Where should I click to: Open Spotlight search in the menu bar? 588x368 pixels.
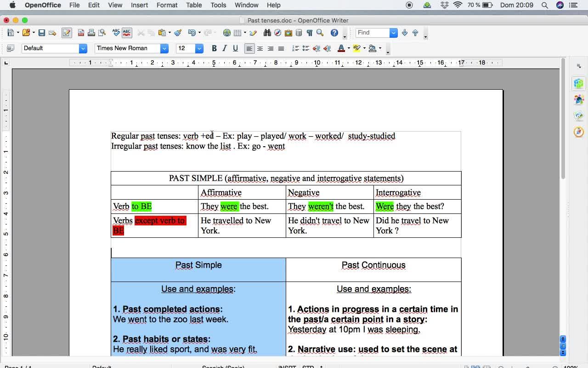545,5
